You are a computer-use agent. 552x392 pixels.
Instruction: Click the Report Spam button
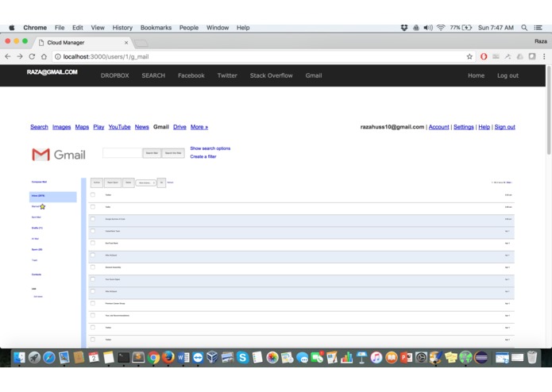(113, 183)
